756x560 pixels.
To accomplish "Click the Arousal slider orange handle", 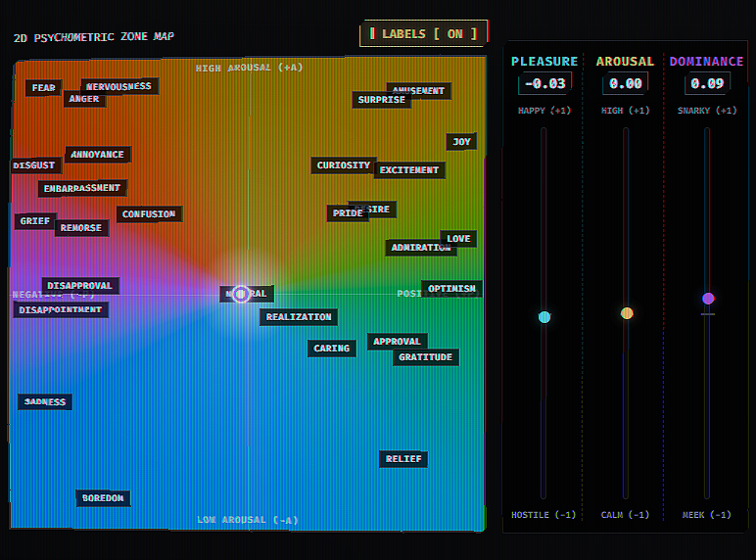I will [x=627, y=313].
